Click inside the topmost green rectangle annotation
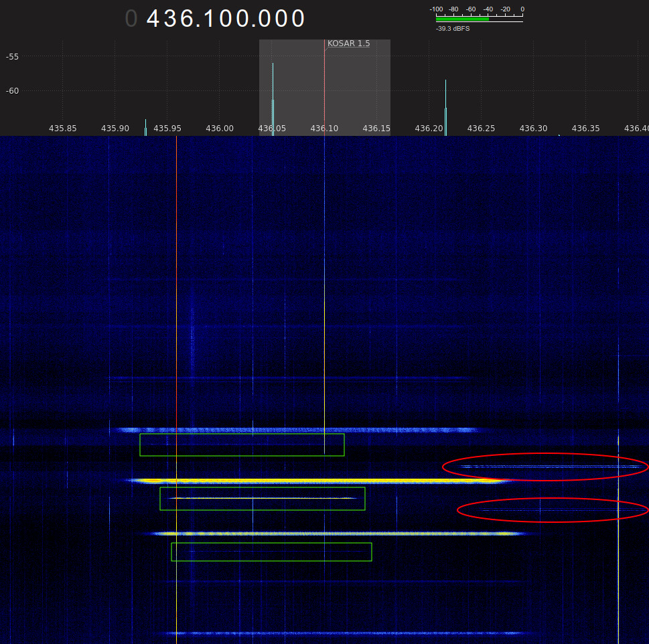The height and width of the screenshot is (644, 649). point(242,445)
